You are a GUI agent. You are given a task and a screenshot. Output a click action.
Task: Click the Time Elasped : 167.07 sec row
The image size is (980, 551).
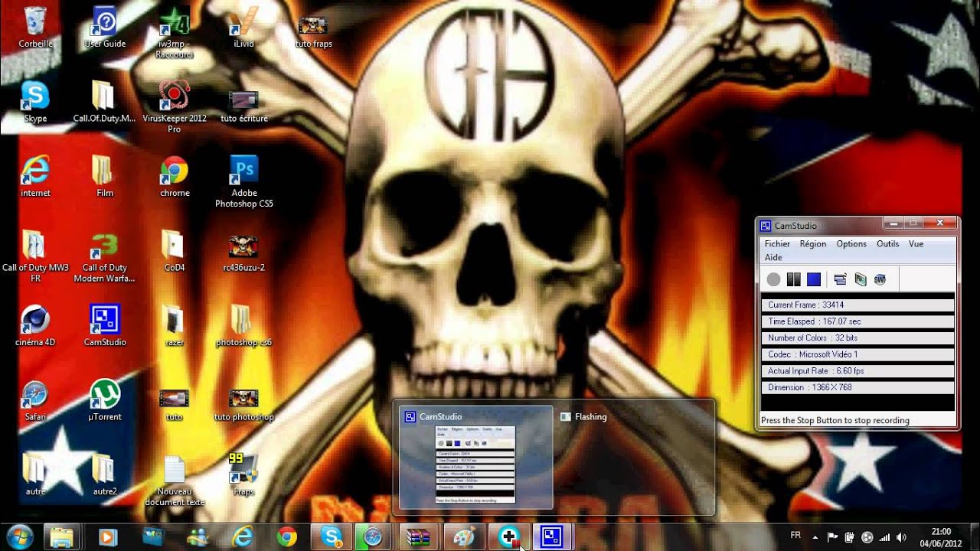coord(857,321)
